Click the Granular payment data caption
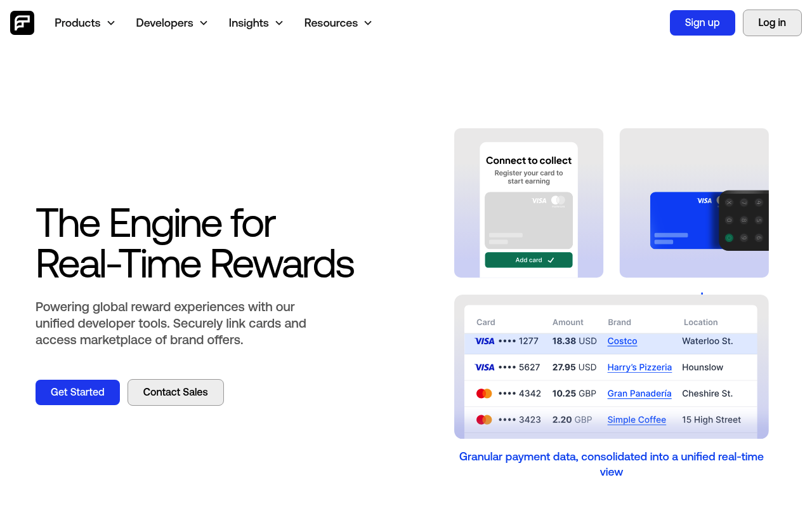The image size is (812, 508). point(612,464)
